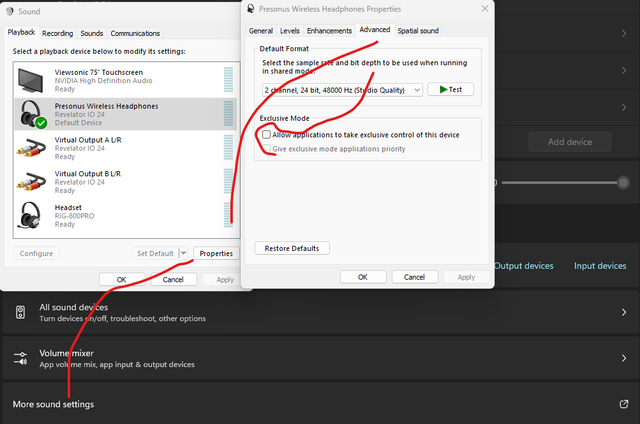
Task: Select Virtual Output A L/R device name
Action: click(88, 140)
